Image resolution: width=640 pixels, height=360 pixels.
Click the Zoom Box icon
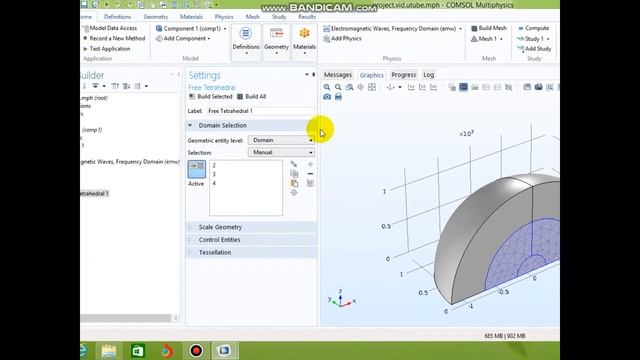click(349, 87)
